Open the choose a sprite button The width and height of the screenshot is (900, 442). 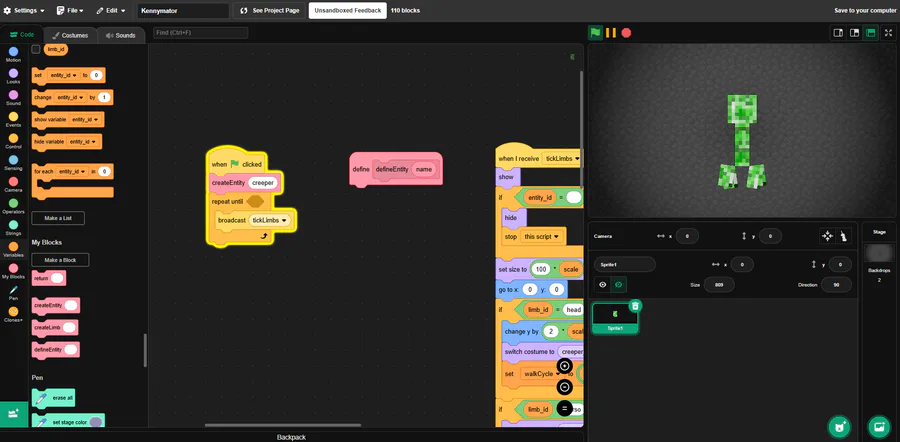(x=839, y=427)
